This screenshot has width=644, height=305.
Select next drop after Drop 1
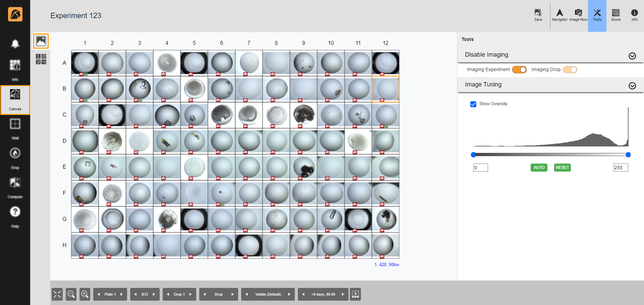point(190,294)
